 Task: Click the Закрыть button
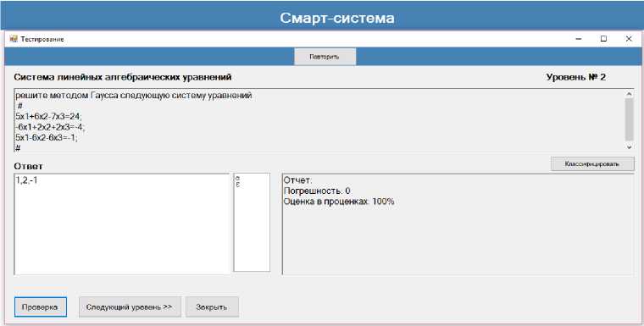point(212,307)
